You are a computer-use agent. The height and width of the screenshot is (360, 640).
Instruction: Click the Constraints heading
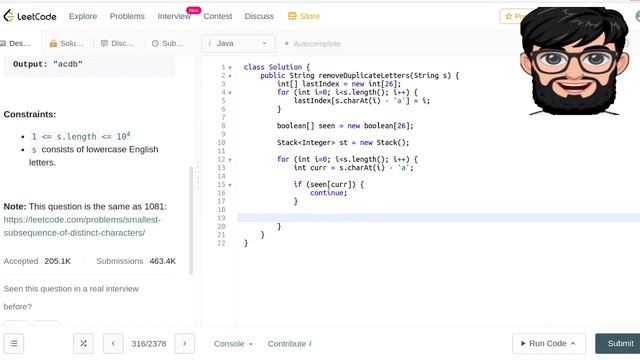tap(30, 114)
